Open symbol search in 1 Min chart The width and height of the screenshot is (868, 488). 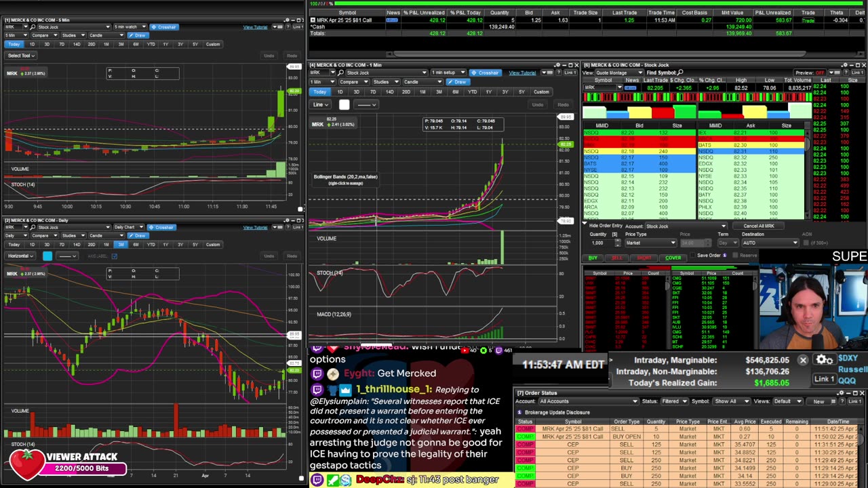(340, 73)
